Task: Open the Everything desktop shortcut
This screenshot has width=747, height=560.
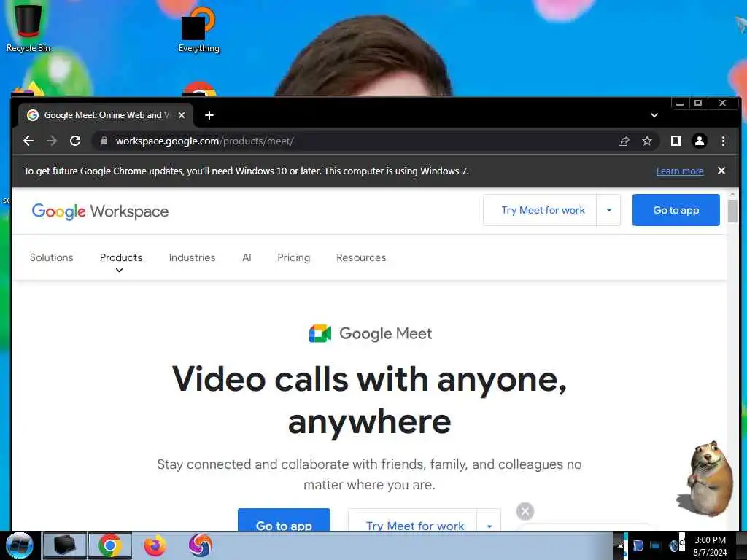Action: click(198, 28)
